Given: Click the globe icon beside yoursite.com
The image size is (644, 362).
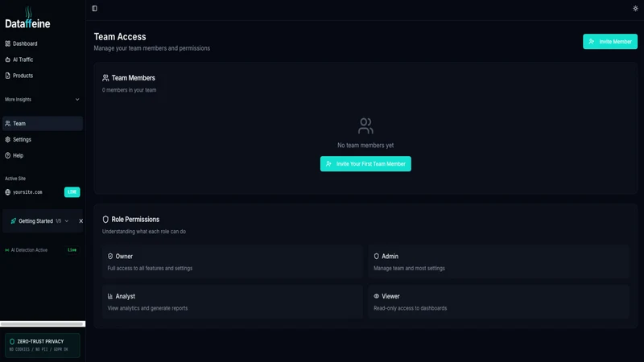Looking at the screenshot, I should pyautogui.click(x=8, y=192).
